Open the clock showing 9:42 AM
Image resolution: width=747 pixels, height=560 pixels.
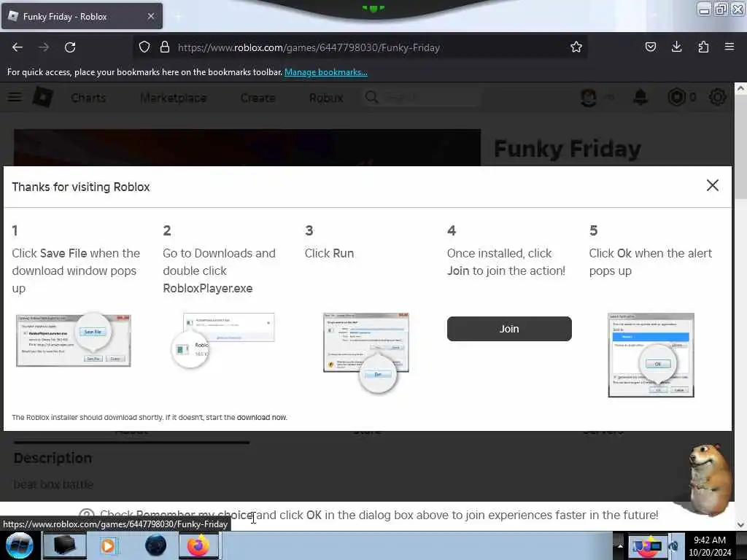(710, 545)
